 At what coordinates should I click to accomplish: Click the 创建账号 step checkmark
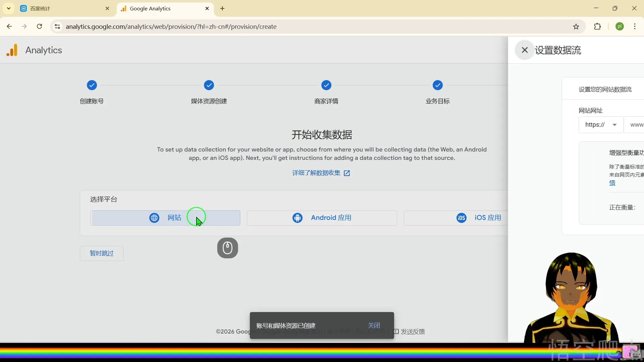click(92, 85)
